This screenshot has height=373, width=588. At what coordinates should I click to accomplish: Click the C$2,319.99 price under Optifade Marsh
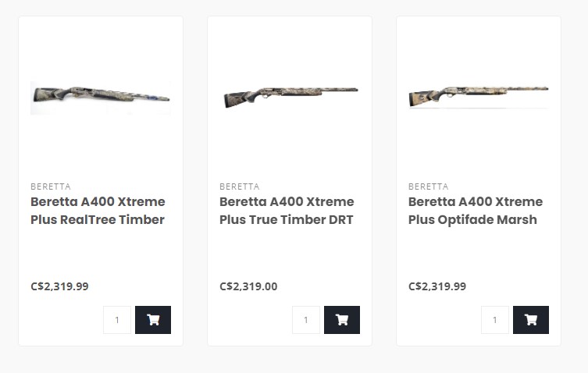point(437,286)
